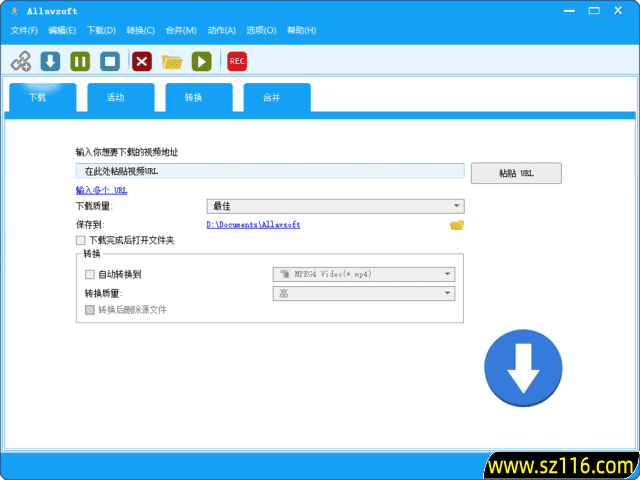640x480 pixels.
Task: Open the 选项(O) menu
Action: click(x=261, y=31)
